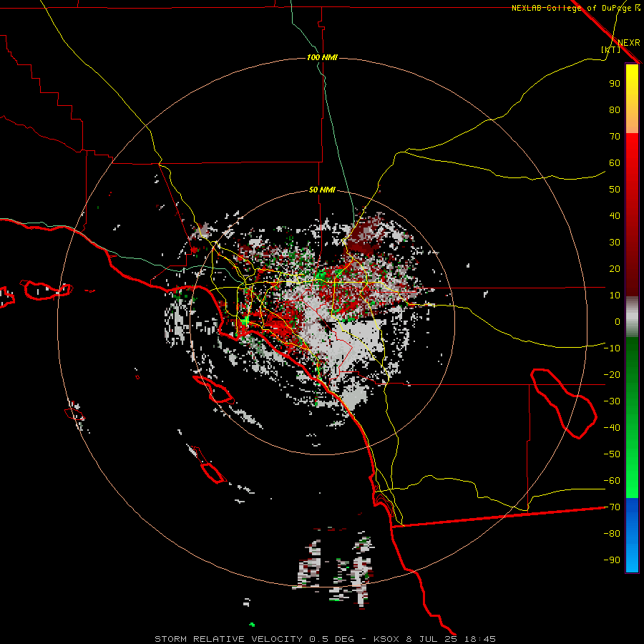644x644 pixels.
Task: Click the -90 value on velocity scale
Action: pos(612,560)
